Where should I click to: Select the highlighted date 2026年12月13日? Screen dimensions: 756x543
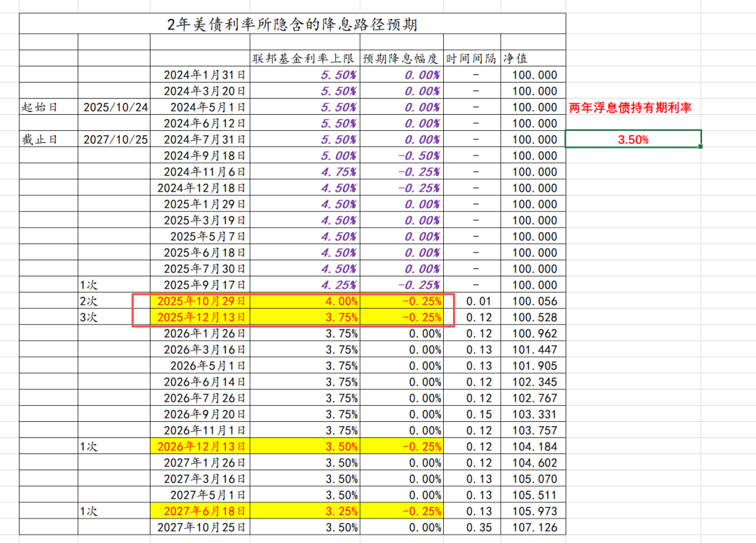(199, 446)
